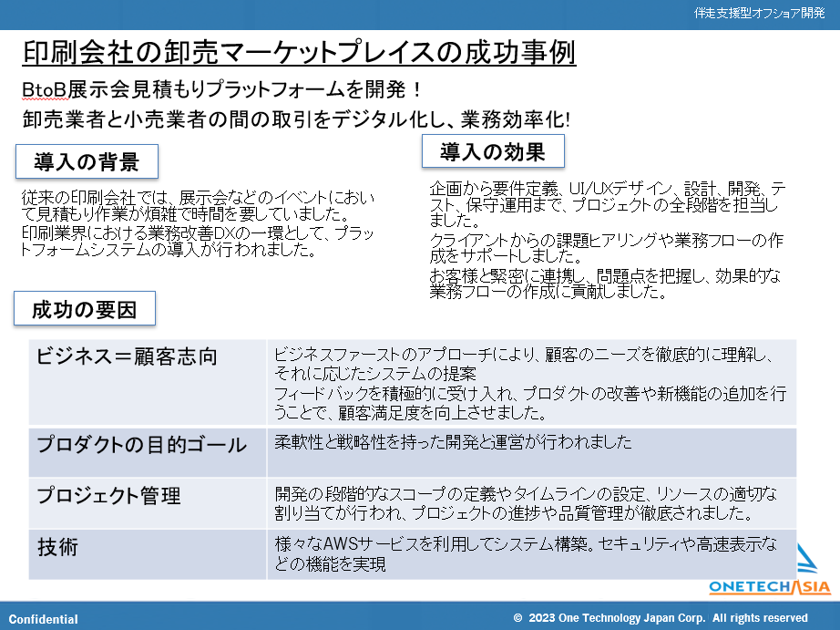Click the paragraph starting お客様と緊密に連携し
The image size is (840, 630).
[x=605, y=284]
